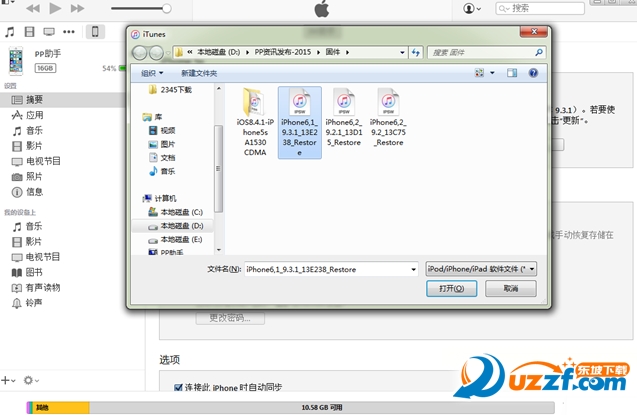
Task: Open the 组织 dropdown menu
Action: tap(152, 73)
